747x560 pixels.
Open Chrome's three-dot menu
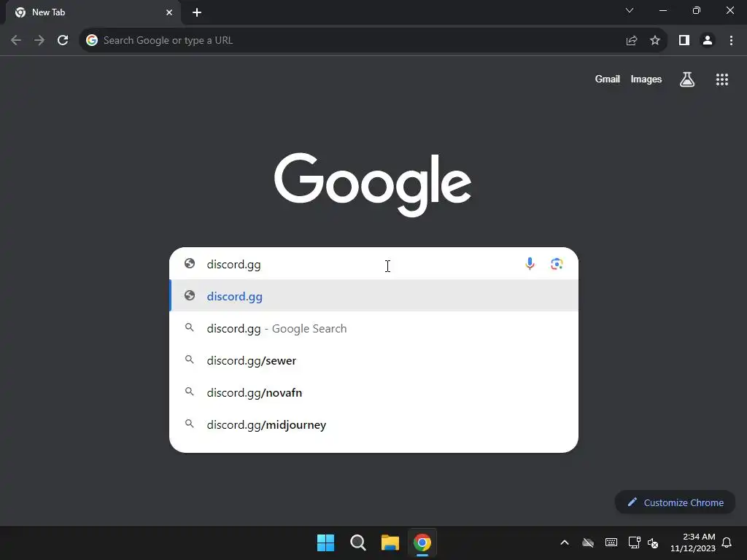coord(731,41)
